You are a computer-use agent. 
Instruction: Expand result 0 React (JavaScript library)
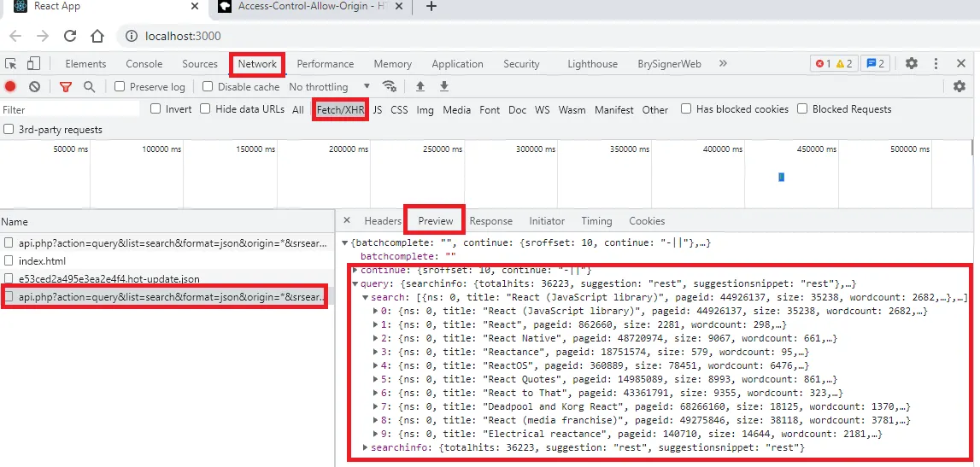pyautogui.click(x=376, y=311)
